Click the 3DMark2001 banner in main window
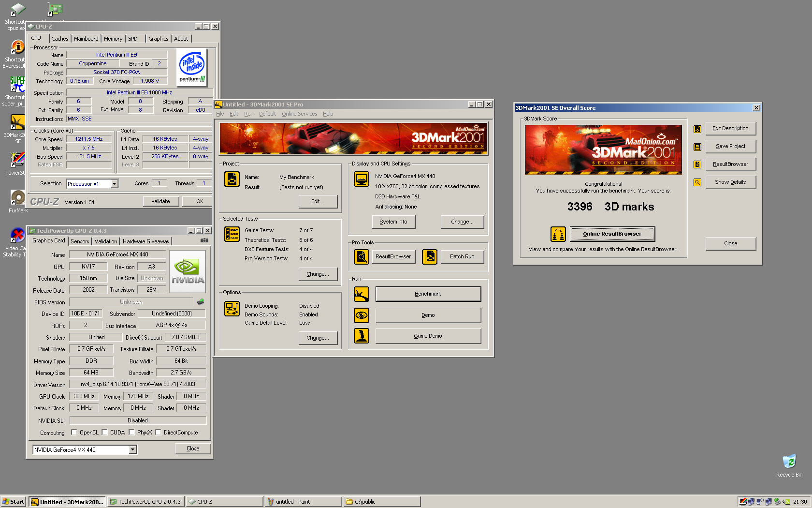The image size is (812, 508). coord(353,138)
